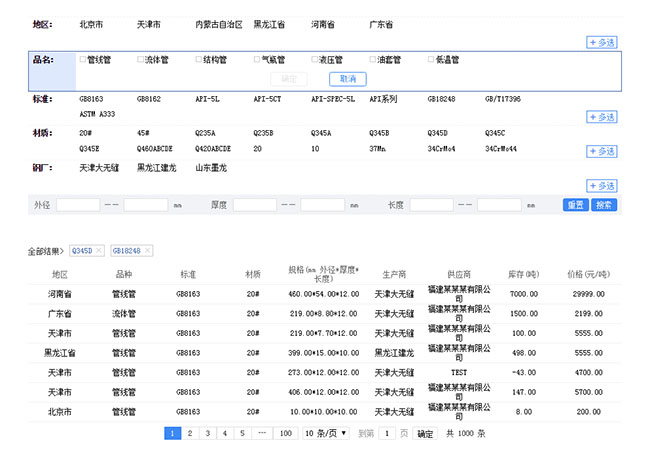Expand 多选 for the 钢厂 row
This screenshot has width=650, height=464.
point(601,186)
